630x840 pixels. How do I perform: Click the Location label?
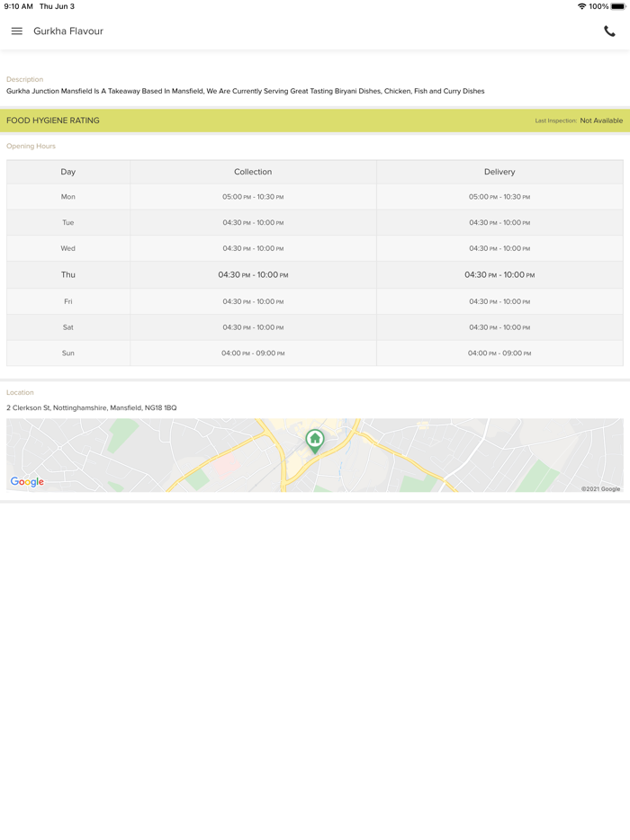coord(20,393)
